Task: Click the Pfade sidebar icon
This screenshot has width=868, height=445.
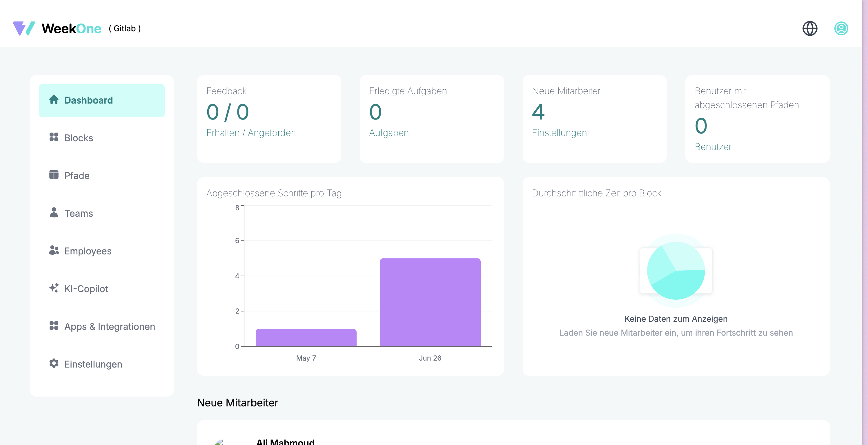Action: 54,175
